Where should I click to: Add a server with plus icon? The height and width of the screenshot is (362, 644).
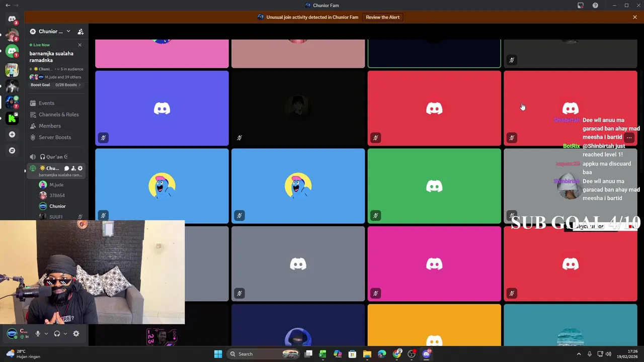coord(12,135)
